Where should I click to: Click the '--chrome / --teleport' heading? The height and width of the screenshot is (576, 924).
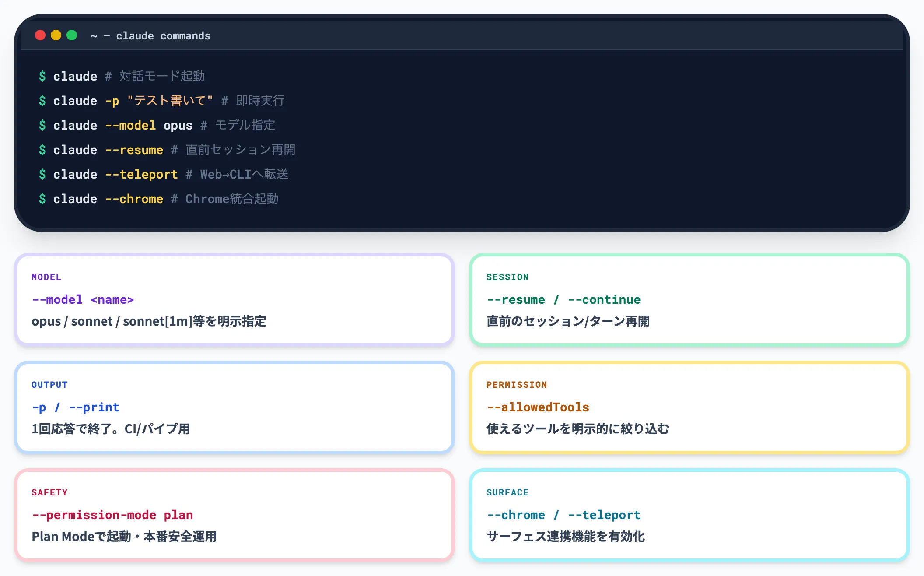click(x=563, y=515)
